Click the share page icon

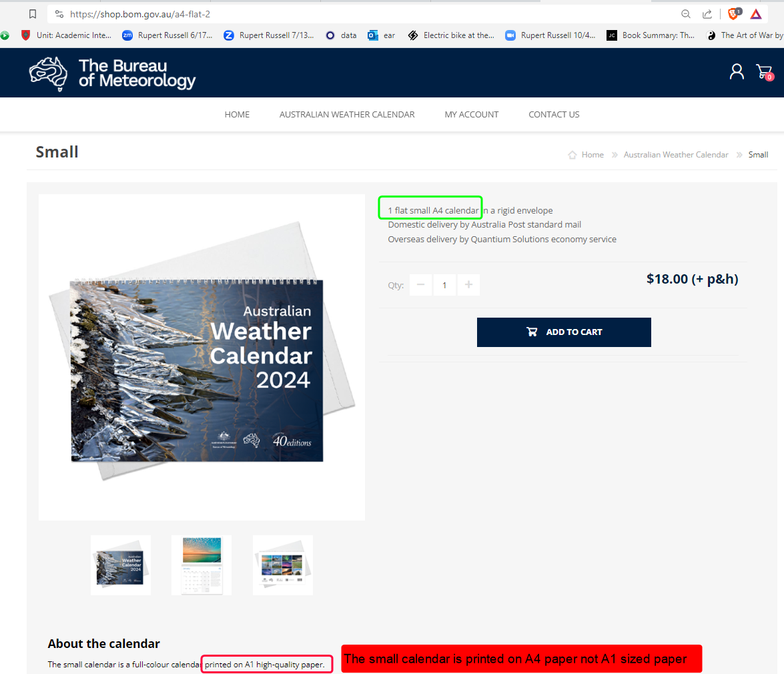707,14
